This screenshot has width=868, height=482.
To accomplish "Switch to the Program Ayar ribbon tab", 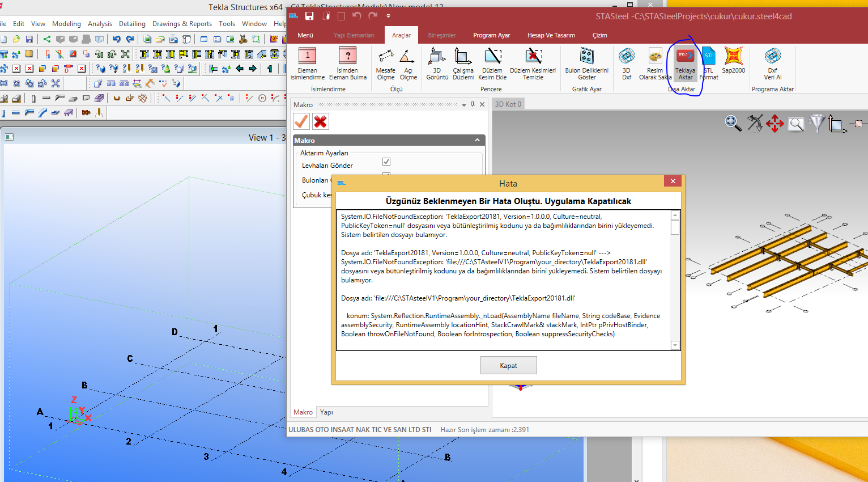I will tap(491, 35).
